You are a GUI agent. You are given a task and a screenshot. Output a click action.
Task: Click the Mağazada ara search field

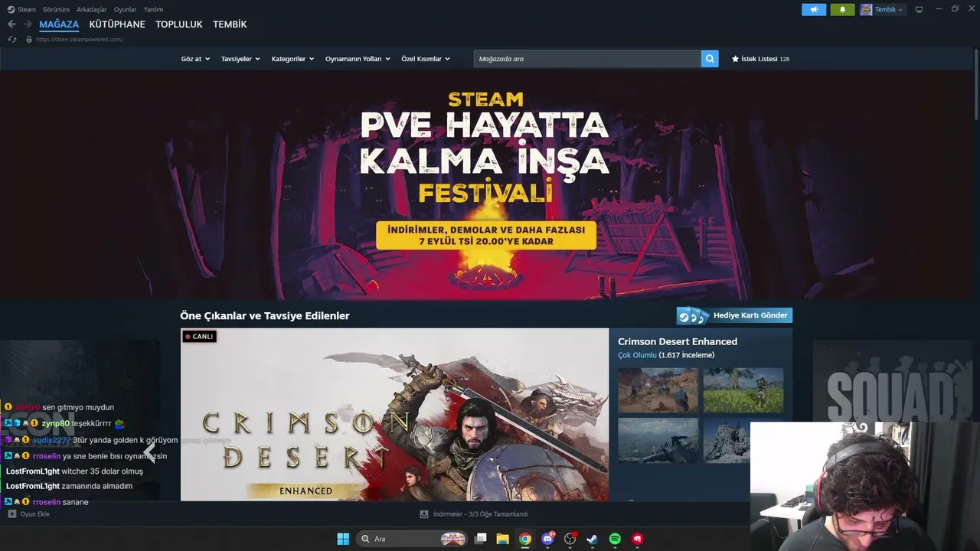[587, 59]
